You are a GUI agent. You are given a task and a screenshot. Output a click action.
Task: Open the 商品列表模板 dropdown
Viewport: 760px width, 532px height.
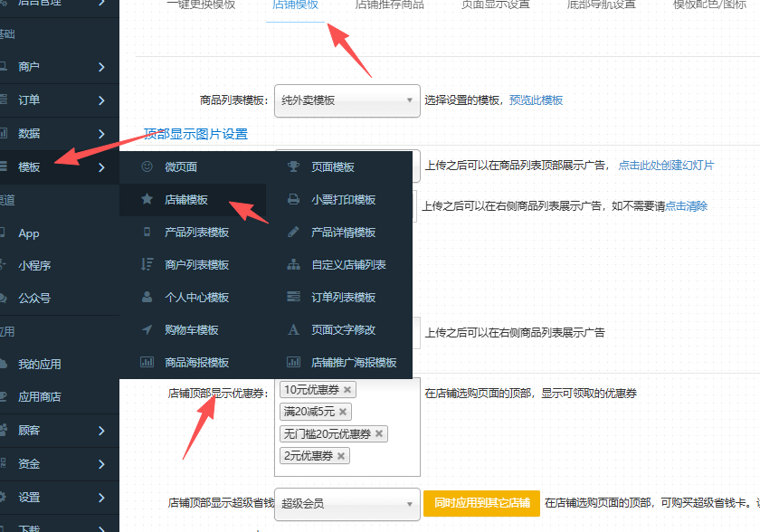click(347, 100)
